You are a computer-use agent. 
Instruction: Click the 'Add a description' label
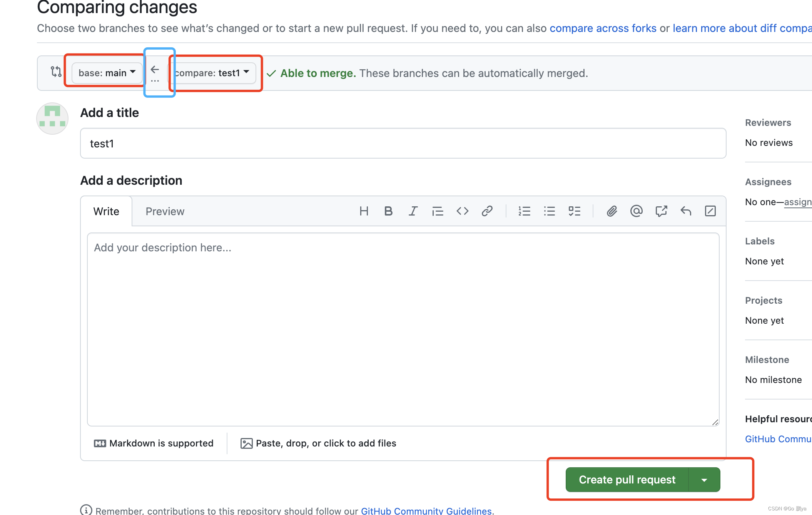(x=131, y=181)
